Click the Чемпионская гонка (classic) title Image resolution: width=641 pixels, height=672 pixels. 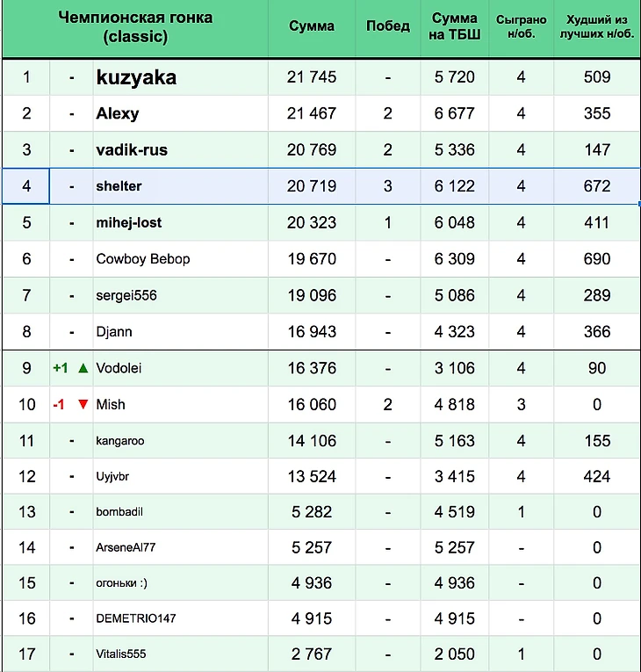tap(135, 27)
